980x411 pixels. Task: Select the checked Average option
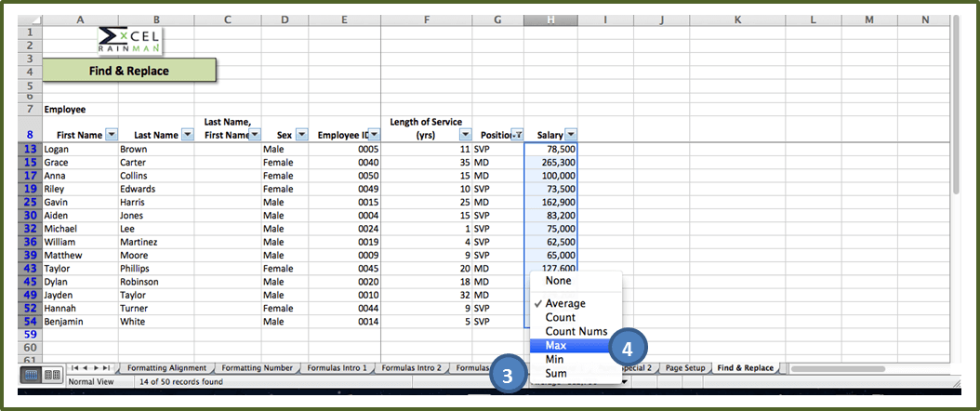coord(565,303)
